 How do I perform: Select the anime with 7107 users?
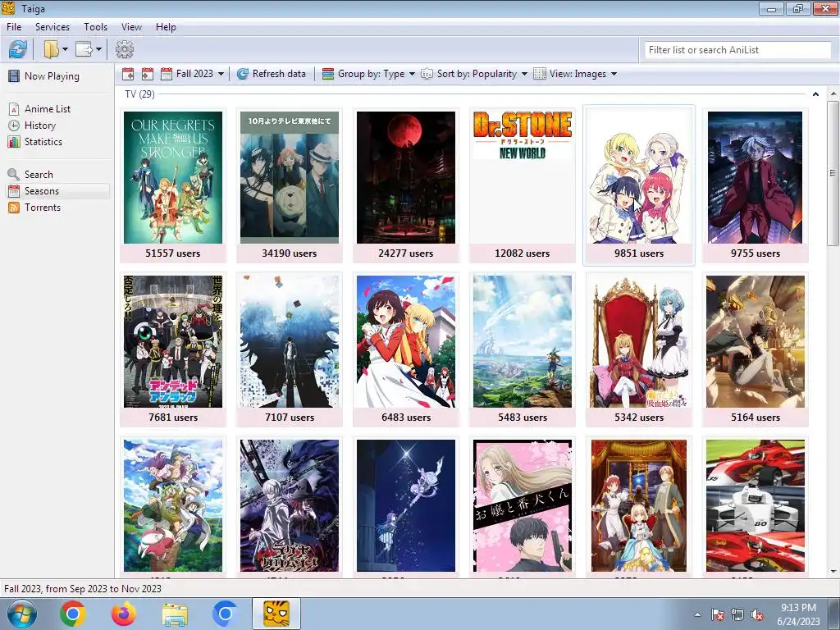290,349
